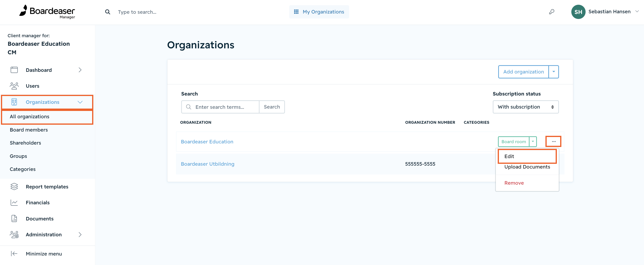The width and height of the screenshot is (644, 265).
Task: Select Edit from the context menu
Action: (x=527, y=156)
